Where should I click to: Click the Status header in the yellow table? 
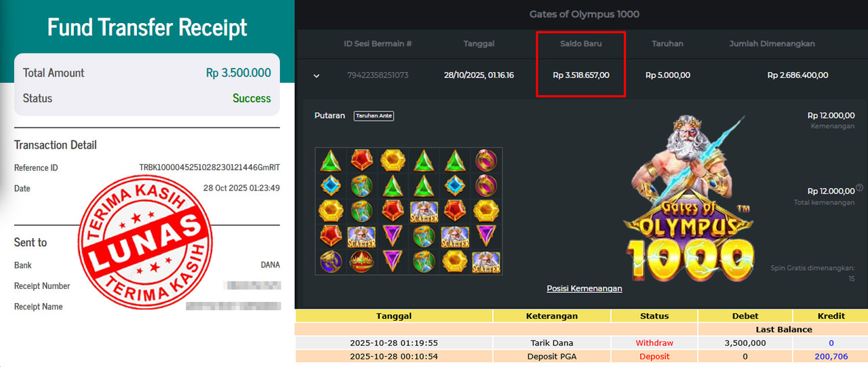pyautogui.click(x=654, y=315)
